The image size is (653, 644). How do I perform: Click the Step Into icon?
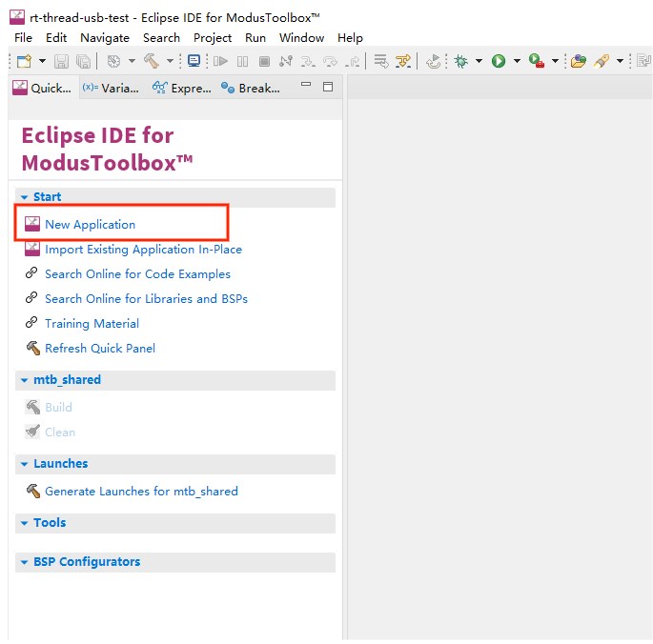click(308, 62)
